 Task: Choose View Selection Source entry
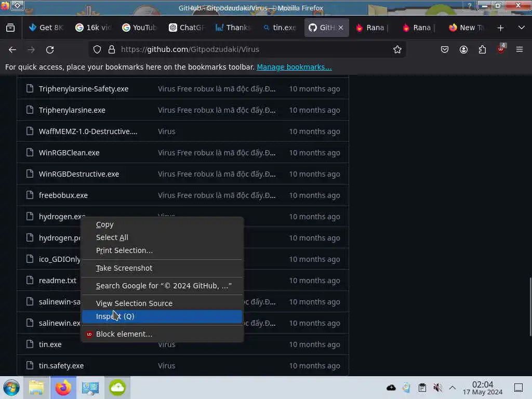(162, 303)
